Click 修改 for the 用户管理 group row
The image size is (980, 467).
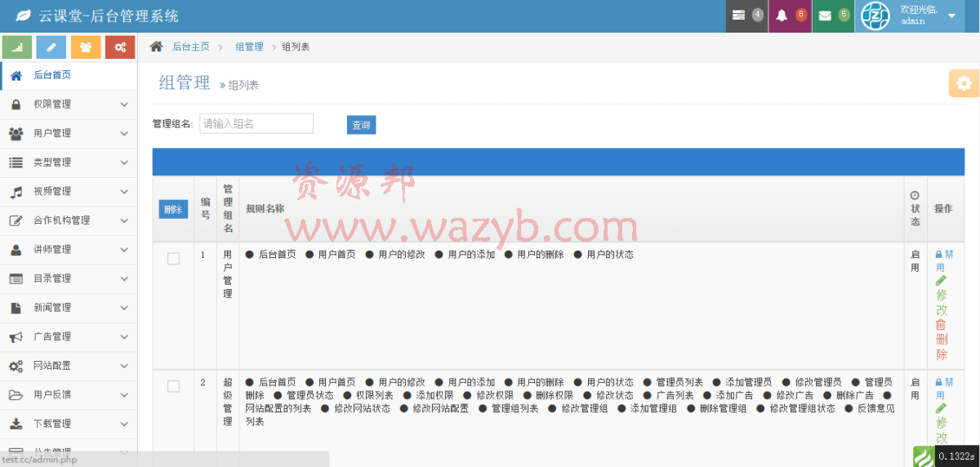[x=942, y=296]
